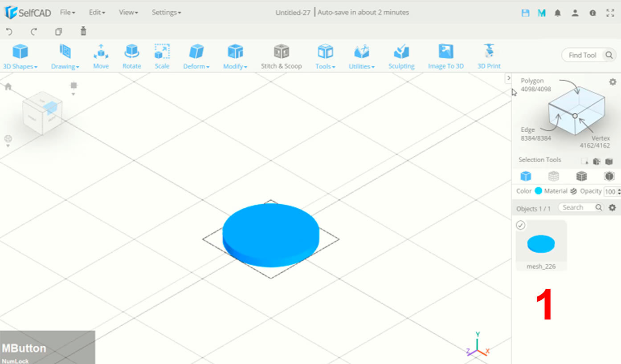This screenshot has height=364, width=621.
Task: Open the Material selector icon
Action: [x=573, y=191]
